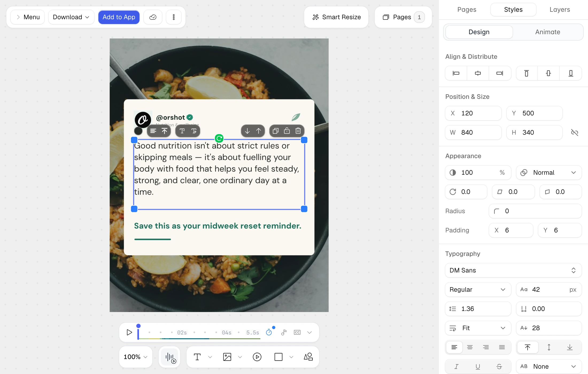Lock the selected element from floating toolbar
Screen dimensions: 588x374
tap(287, 131)
